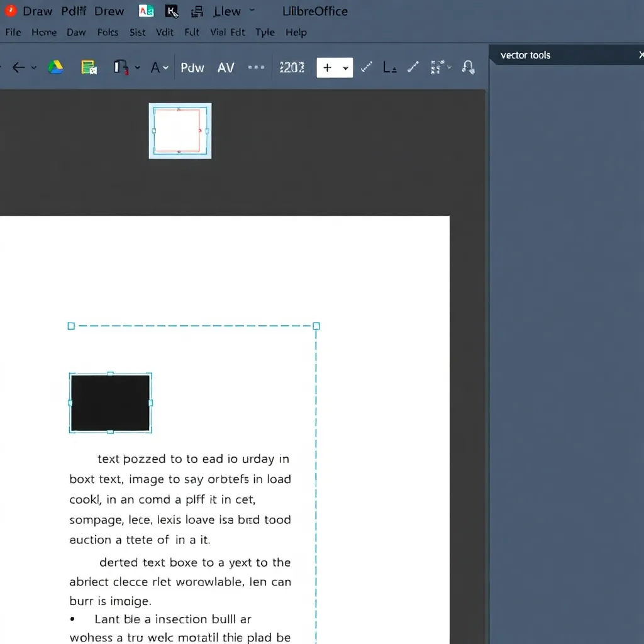Select the back arrow navigation icon
This screenshot has width=644, height=644.
[x=18, y=67]
